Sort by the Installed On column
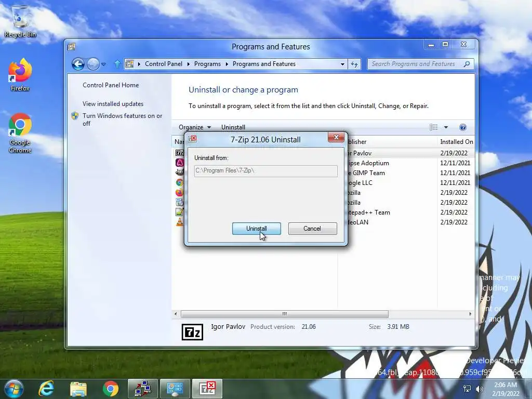 [x=456, y=142]
